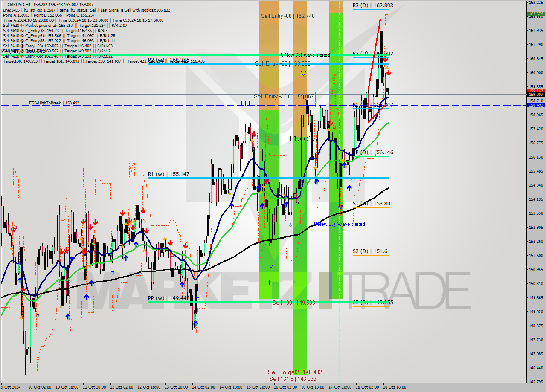Click the 'Line:1485 | h1_atr_c0' info line

(x=87, y=10)
